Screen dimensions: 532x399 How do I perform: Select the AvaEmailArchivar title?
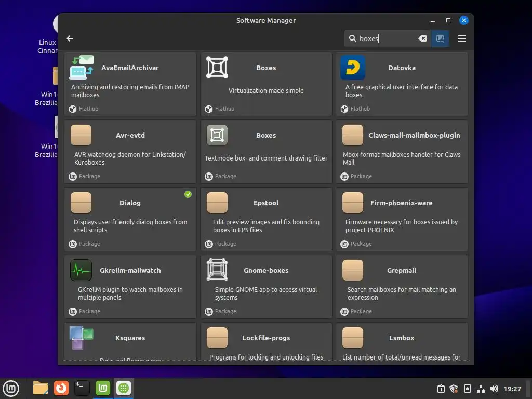(x=130, y=68)
